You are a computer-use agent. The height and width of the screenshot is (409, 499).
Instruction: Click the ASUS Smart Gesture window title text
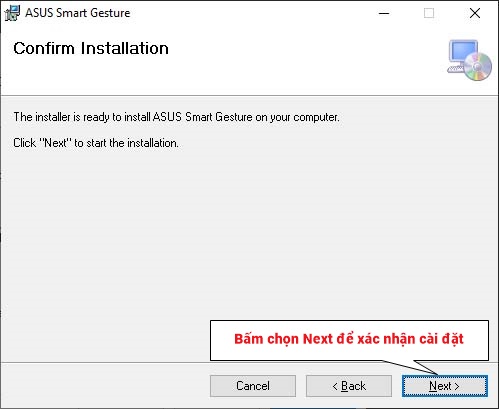pos(78,13)
